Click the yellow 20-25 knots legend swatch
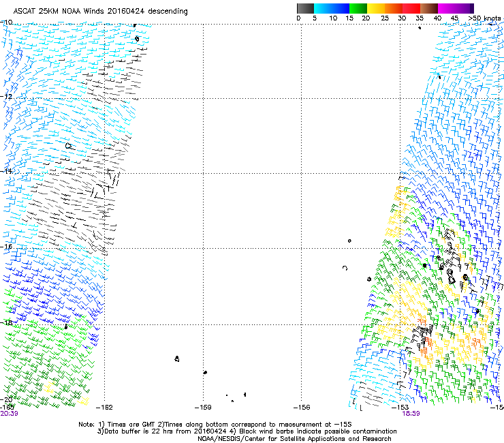This screenshot has width=504, height=443. coord(376,8)
